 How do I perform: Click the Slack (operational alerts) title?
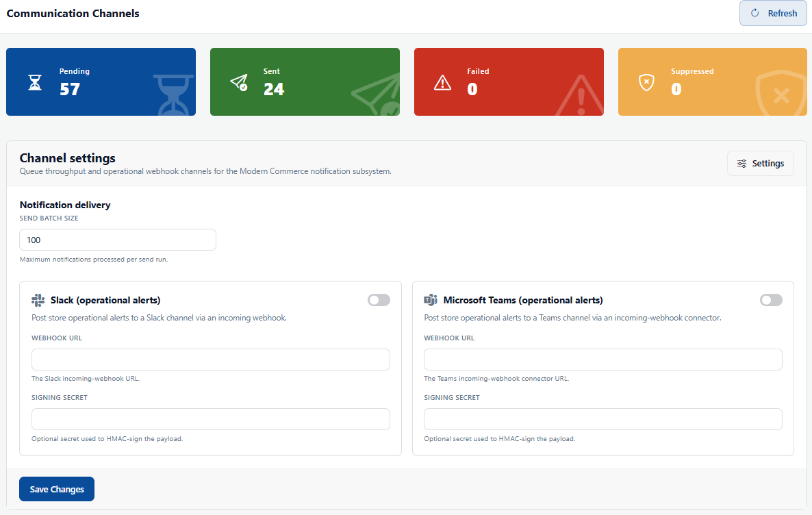[105, 300]
